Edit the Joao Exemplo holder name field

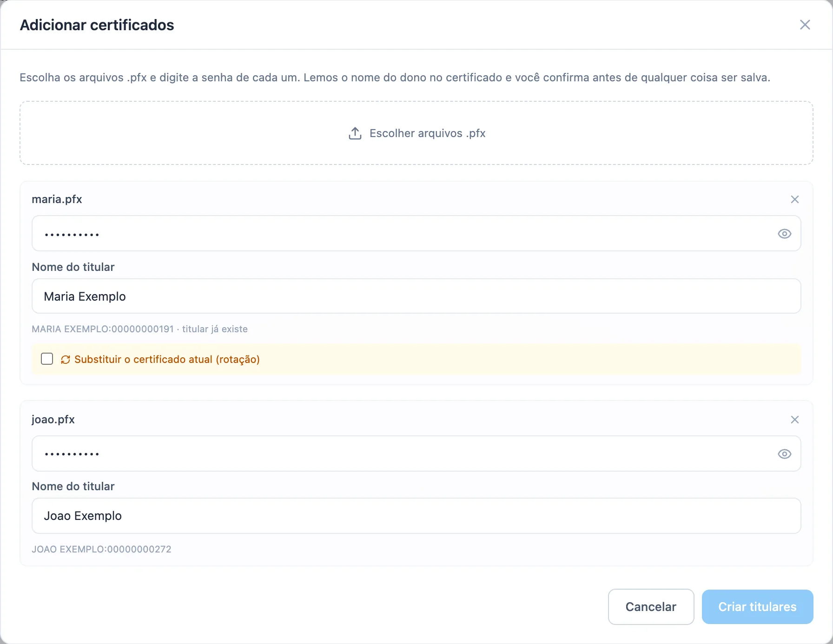coord(416,516)
